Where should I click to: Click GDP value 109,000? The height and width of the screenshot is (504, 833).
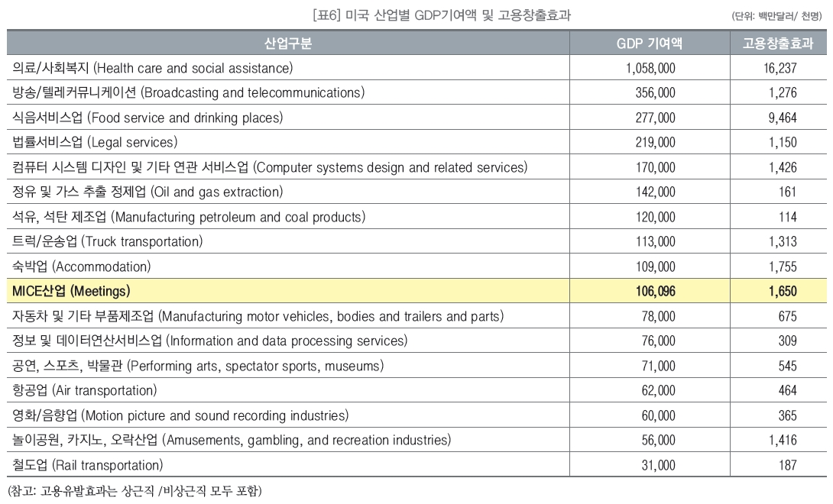pyautogui.click(x=656, y=267)
